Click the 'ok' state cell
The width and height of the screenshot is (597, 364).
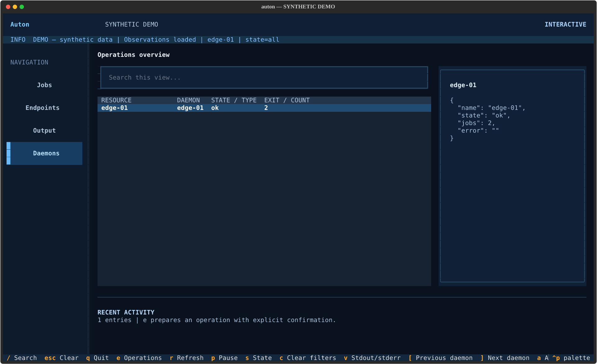[x=215, y=108]
